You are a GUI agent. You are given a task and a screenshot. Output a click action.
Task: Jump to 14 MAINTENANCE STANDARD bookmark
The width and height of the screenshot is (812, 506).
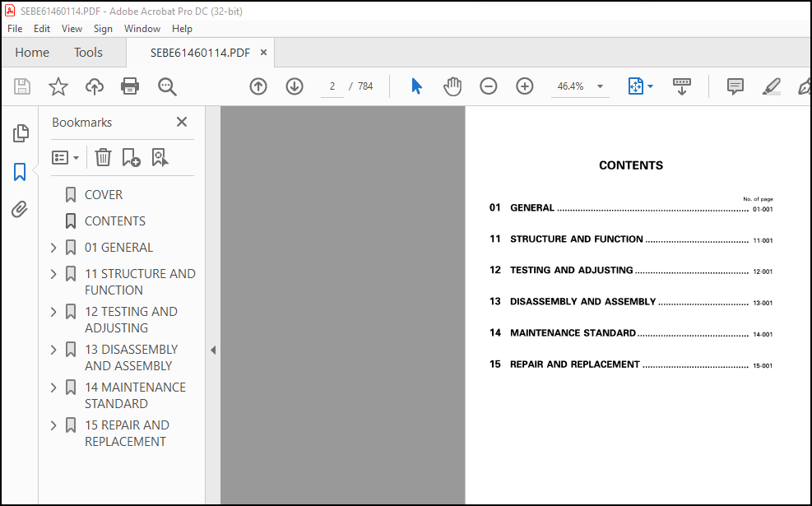(x=135, y=395)
